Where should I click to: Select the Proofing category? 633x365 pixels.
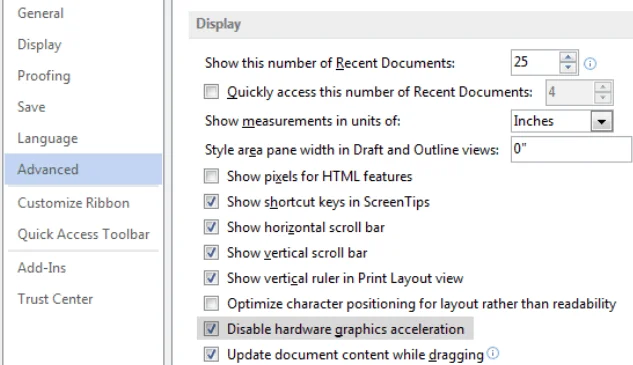coord(44,76)
